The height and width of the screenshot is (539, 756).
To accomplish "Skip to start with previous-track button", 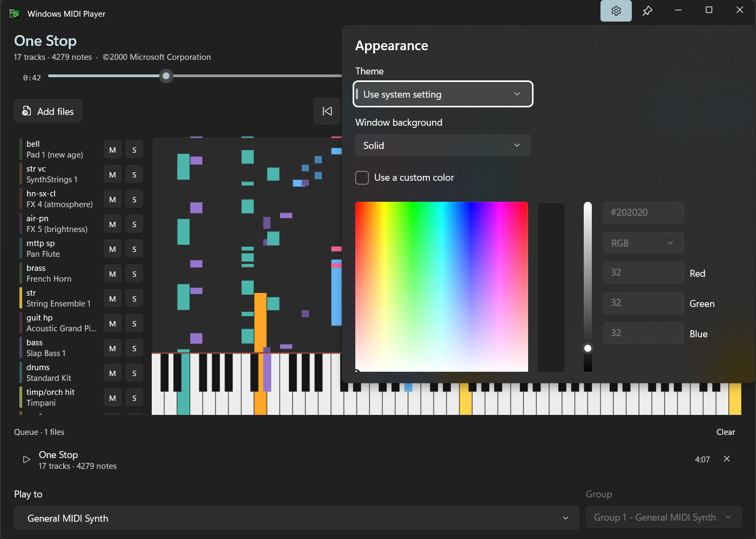I will pos(327,111).
